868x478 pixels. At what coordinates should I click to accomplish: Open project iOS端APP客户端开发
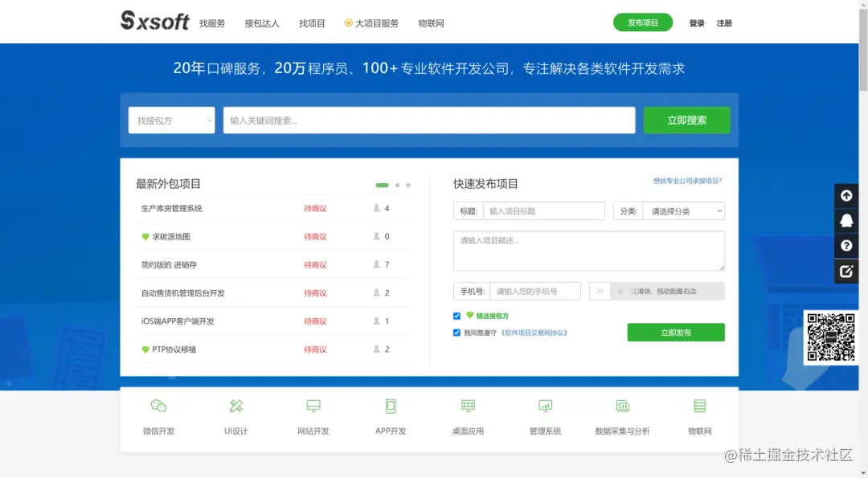pyautogui.click(x=178, y=321)
